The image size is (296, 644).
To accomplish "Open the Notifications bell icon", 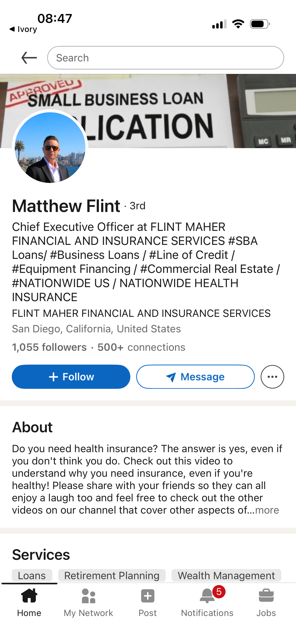I will [x=207, y=596].
